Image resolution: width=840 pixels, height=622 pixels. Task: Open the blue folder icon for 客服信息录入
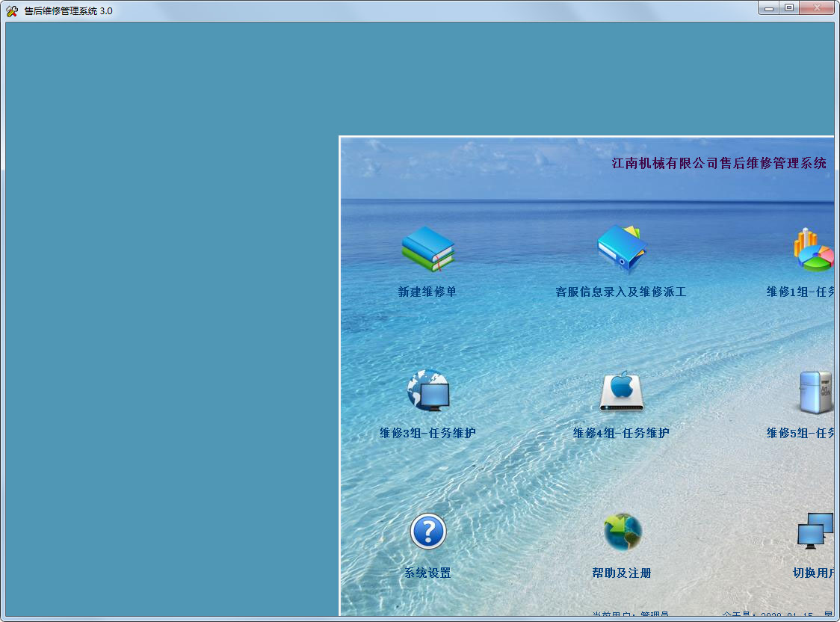click(622, 247)
